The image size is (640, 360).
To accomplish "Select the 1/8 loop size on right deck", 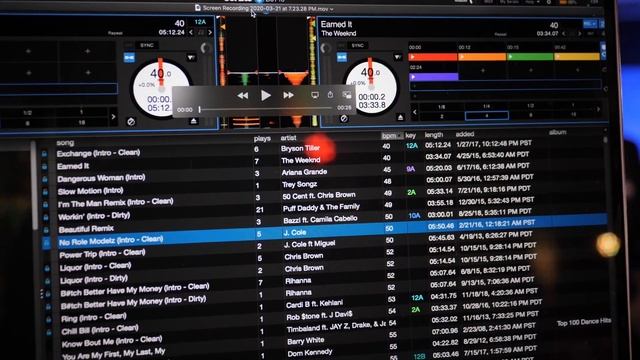I will (442, 107).
